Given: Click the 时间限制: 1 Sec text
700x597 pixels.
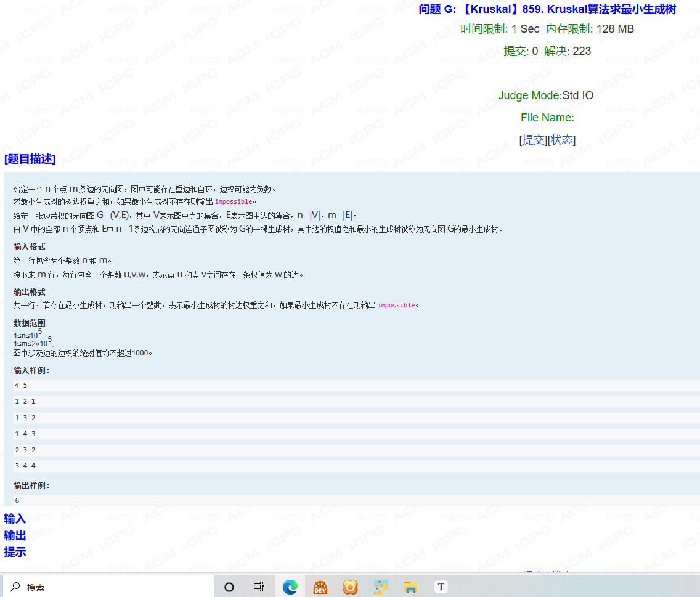Looking at the screenshot, I should tap(500, 29).
